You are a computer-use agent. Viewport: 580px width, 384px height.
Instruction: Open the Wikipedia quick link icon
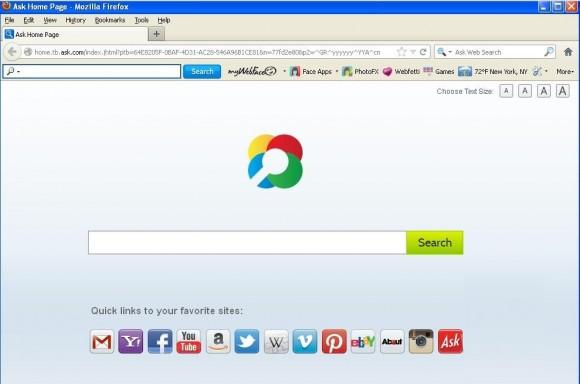tap(276, 341)
